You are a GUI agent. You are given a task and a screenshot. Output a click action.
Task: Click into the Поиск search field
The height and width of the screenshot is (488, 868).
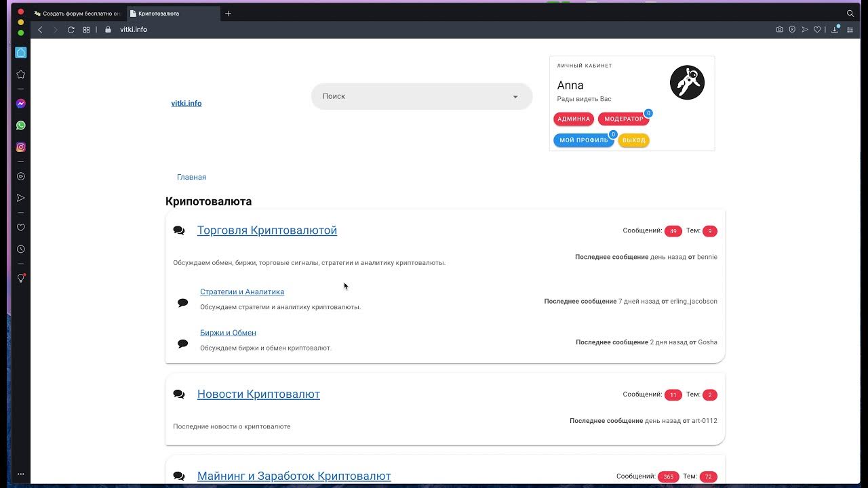[x=422, y=96]
